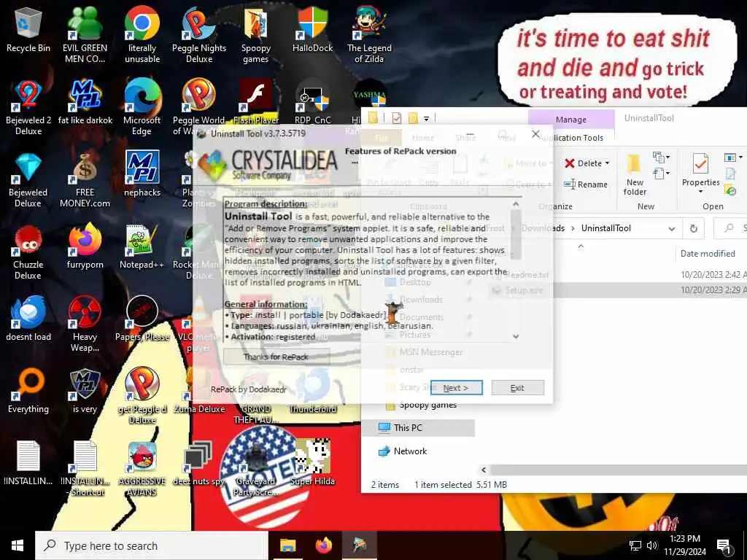Open the Home tab in Explorer
747x560 pixels.
coord(423,138)
